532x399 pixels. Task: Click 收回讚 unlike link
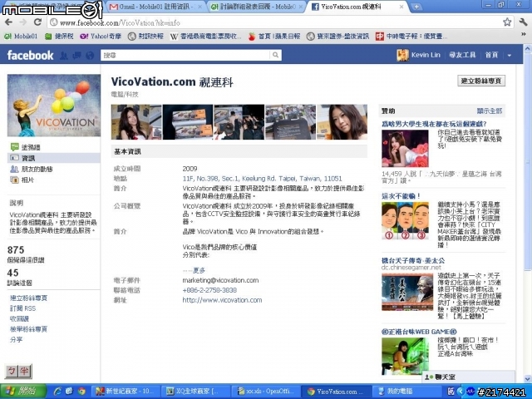click(x=19, y=318)
